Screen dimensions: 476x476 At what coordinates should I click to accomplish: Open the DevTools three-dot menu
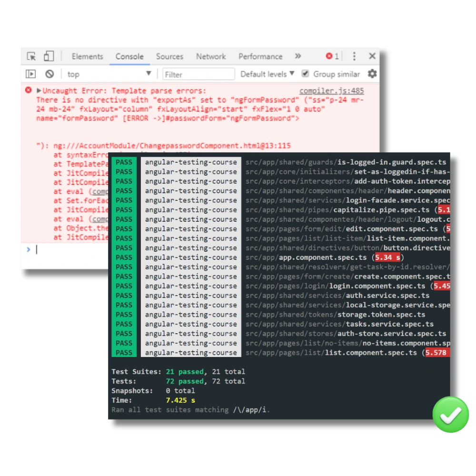354,56
